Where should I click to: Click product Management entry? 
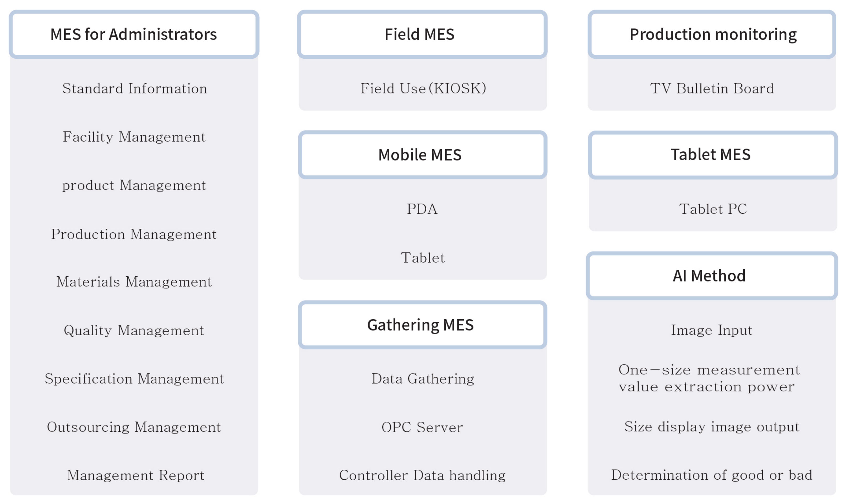click(134, 185)
